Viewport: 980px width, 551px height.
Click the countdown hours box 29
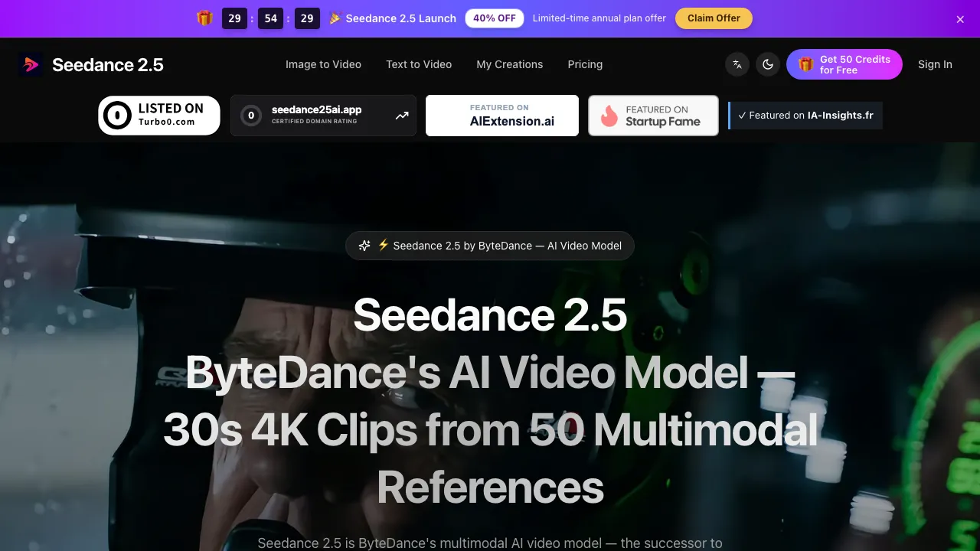(x=234, y=18)
